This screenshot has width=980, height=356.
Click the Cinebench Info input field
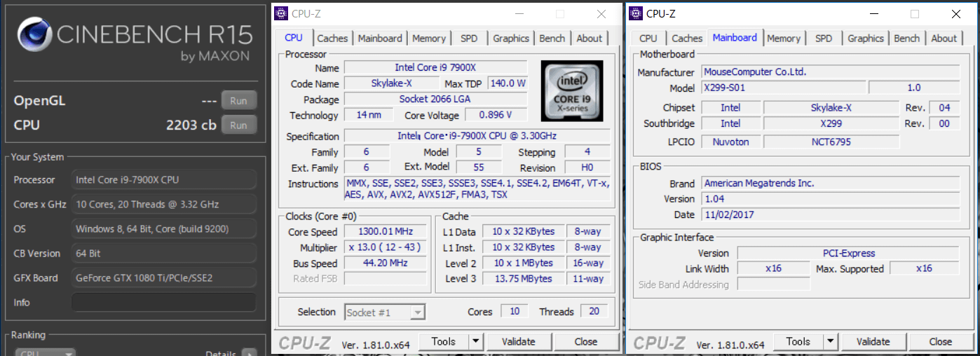pyautogui.click(x=164, y=303)
